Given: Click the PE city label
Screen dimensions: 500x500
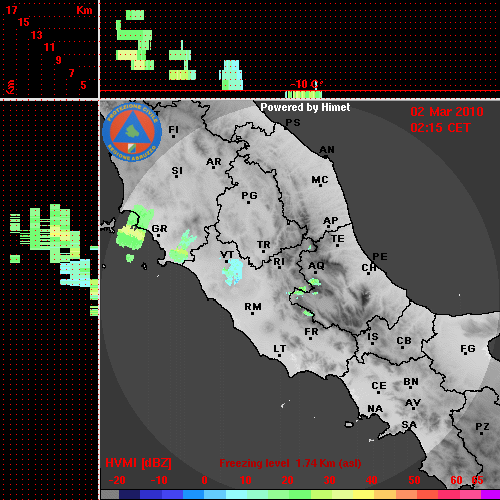Looking at the screenshot, I should pyautogui.click(x=380, y=256).
